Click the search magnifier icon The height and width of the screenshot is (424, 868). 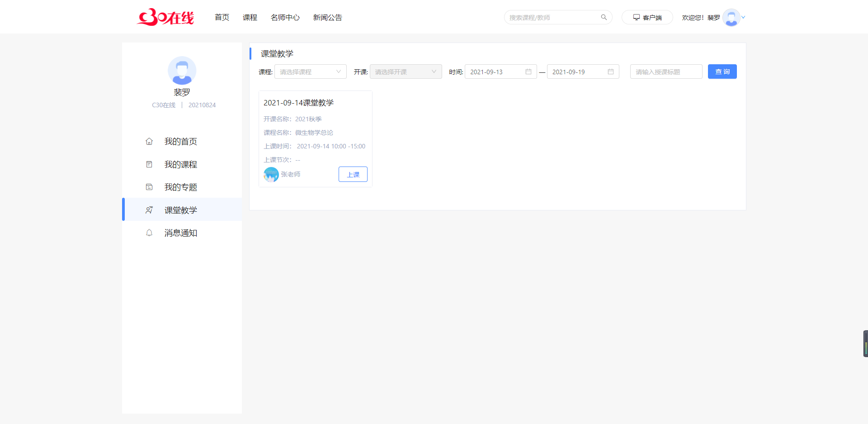coord(604,17)
